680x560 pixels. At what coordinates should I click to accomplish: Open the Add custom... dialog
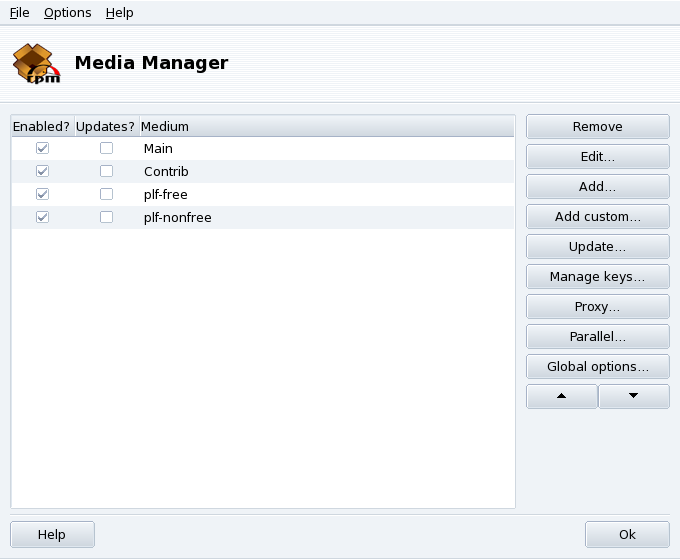coord(597,217)
